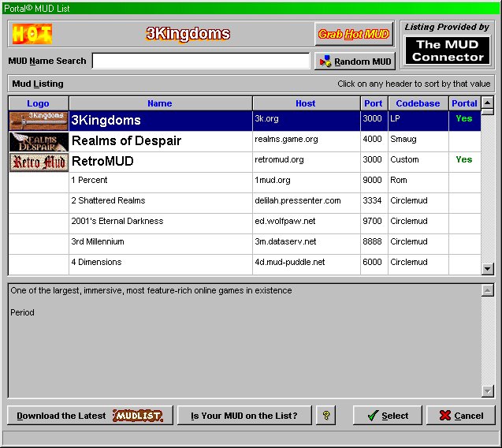Screen dimensions: 502x448
Task: Sort the listing by Portal header
Action: [464, 103]
